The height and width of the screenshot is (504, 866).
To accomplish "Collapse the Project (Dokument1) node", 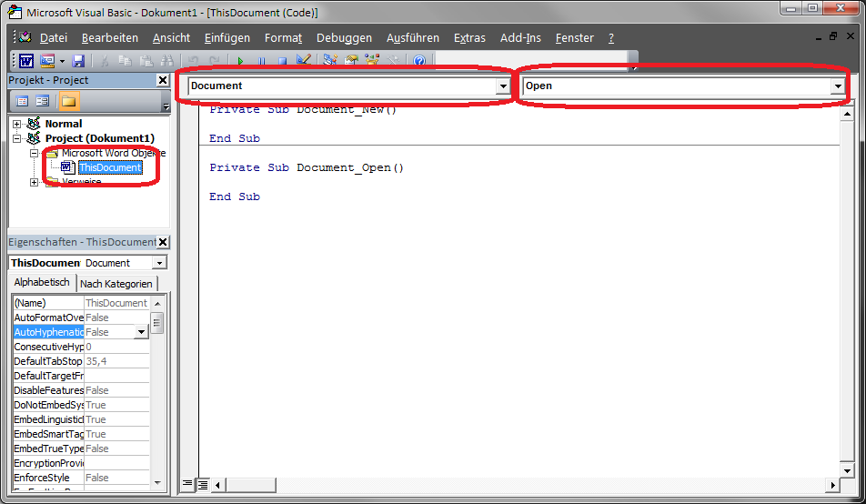I will click(16, 138).
